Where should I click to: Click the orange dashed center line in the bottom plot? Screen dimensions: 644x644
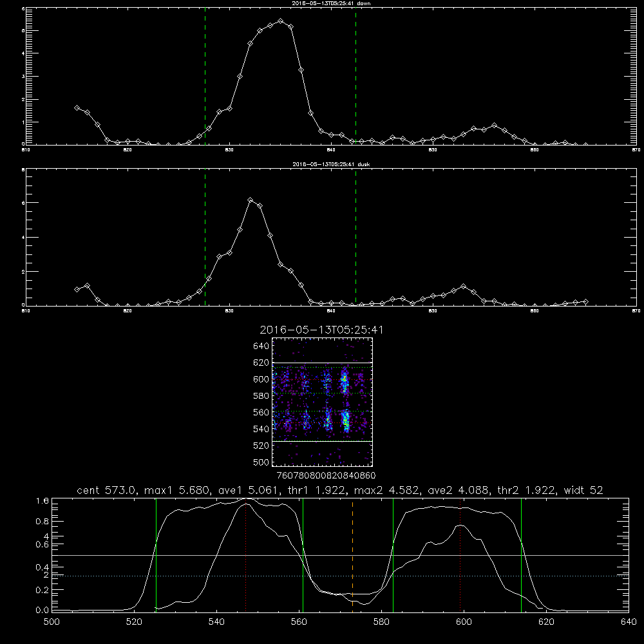click(352, 554)
